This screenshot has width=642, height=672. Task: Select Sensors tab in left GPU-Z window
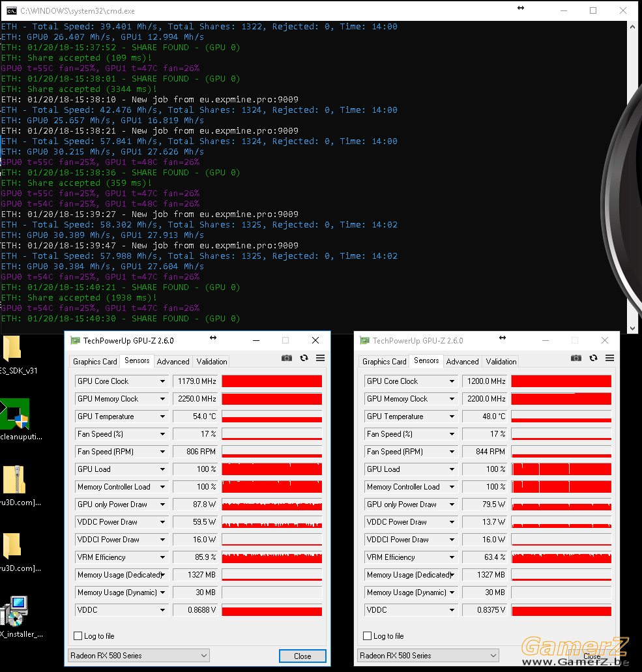tap(137, 361)
